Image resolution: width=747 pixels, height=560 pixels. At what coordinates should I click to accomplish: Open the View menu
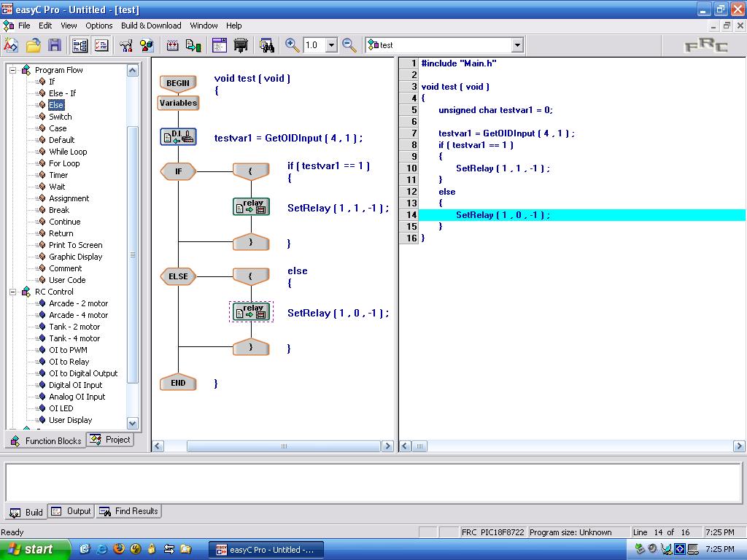69,26
